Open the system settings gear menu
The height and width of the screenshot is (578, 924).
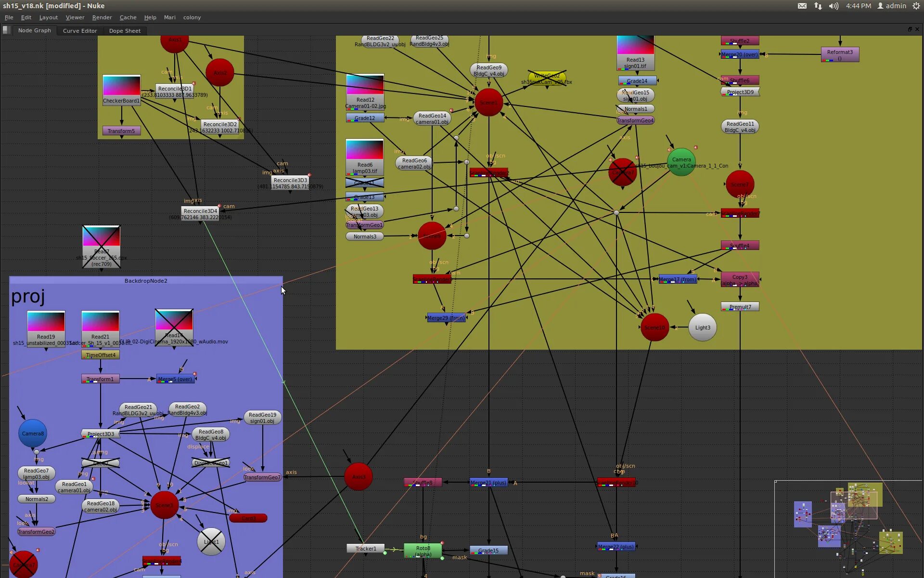pyautogui.click(x=916, y=6)
